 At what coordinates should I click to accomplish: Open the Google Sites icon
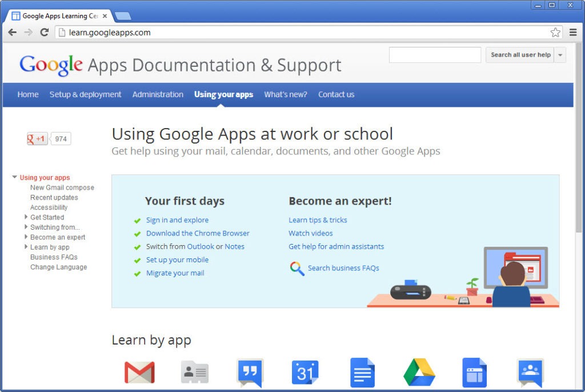[474, 372]
